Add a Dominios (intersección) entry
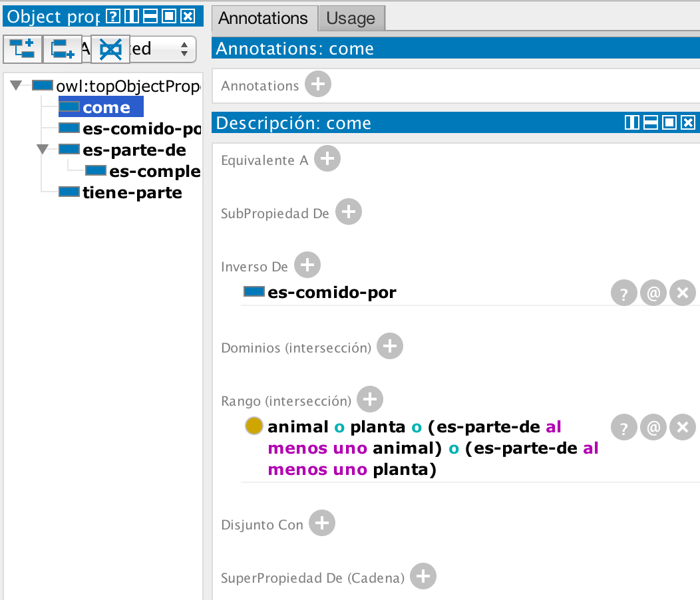 (390, 346)
